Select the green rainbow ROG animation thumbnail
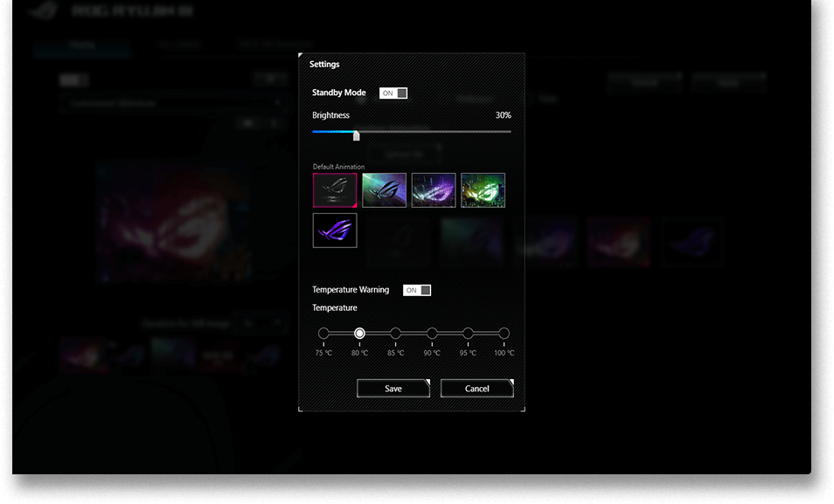 click(483, 190)
